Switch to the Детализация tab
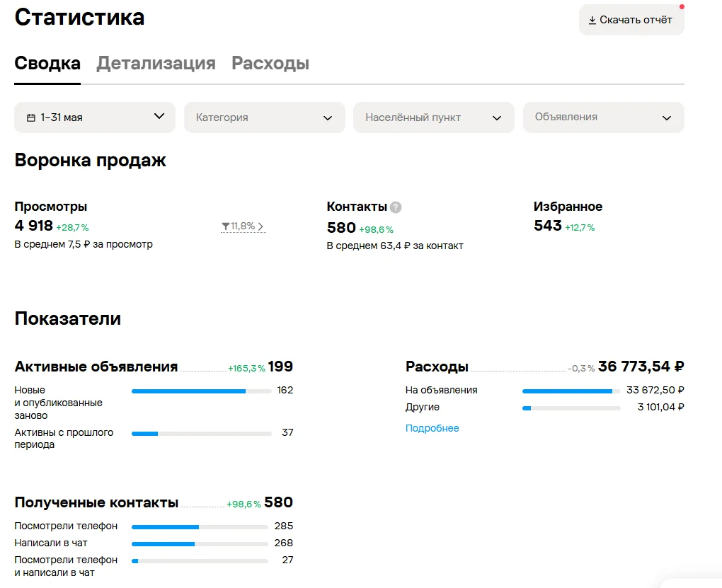The width and height of the screenshot is (722, 588). click(156, 64)
